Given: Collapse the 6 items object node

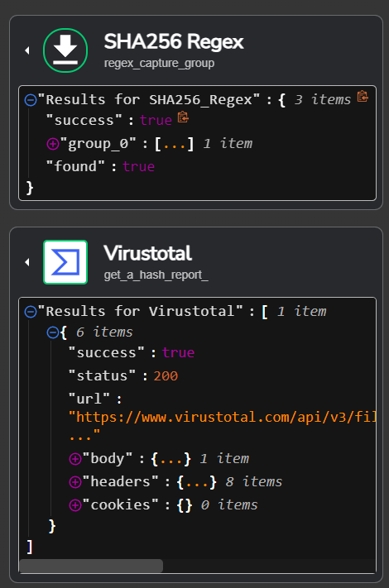Looking at the screenshot, I should click(x=52, y=332).
